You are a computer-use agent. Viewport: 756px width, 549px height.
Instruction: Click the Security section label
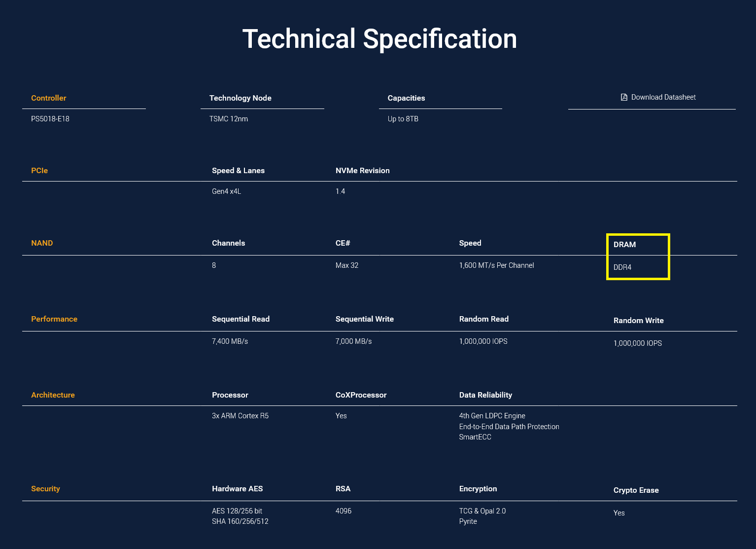tap(45, 489)
